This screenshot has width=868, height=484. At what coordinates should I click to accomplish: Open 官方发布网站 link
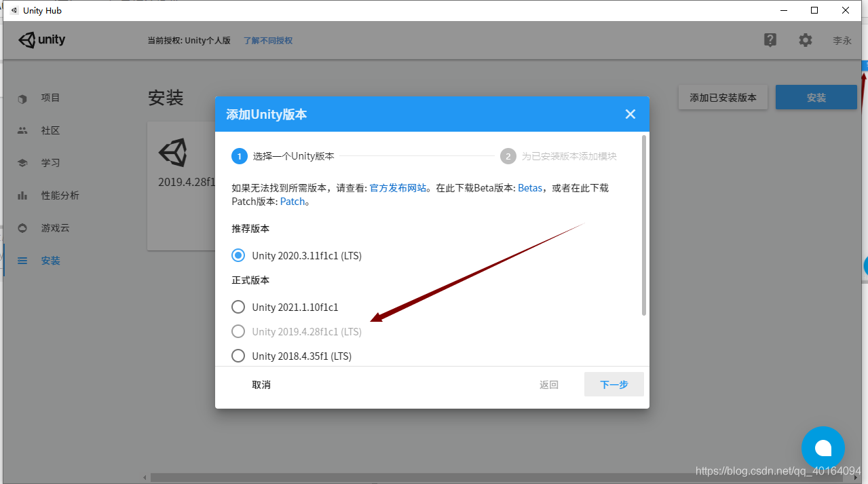398,188
